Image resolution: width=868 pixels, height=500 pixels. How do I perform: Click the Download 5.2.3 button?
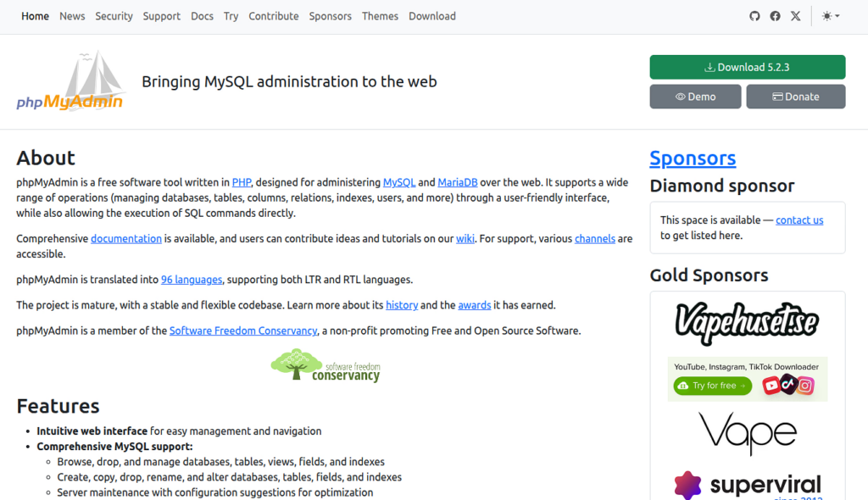point(747,66)
